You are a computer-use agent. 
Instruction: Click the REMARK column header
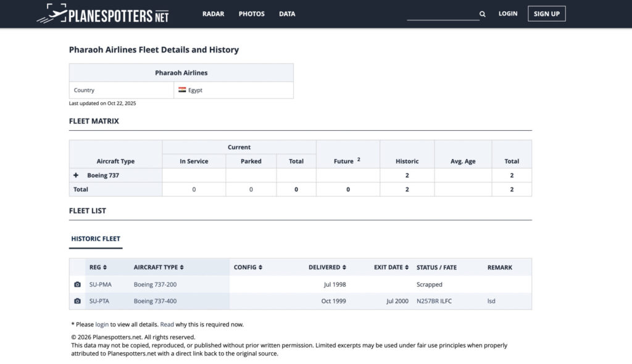tap(500, 267)
